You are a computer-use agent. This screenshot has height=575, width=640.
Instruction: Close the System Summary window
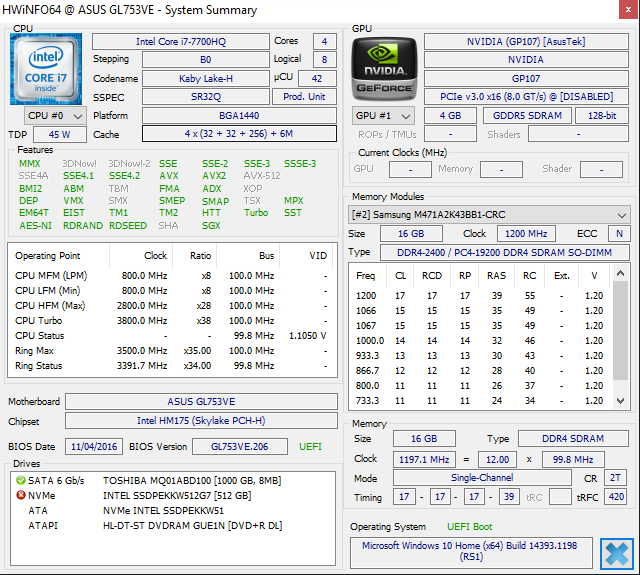pyautogui.click(x=629, y=10)
